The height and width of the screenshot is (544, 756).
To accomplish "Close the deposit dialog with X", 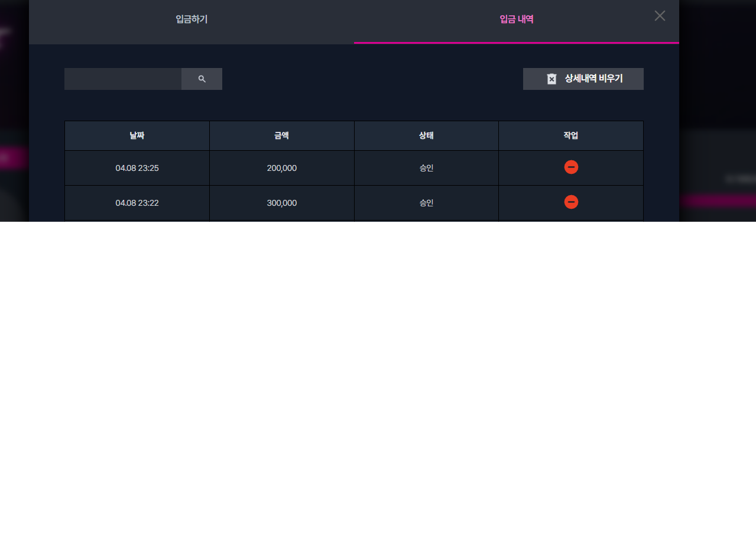I will point(660,16).
